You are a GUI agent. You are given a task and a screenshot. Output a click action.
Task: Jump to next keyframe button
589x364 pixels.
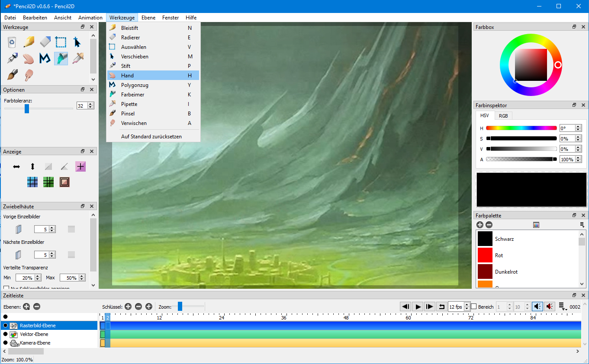tap(429, 307)
